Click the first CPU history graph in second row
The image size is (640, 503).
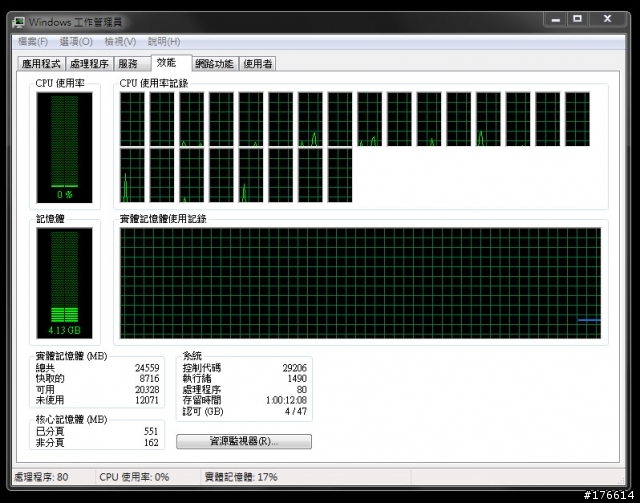(132, 175)
